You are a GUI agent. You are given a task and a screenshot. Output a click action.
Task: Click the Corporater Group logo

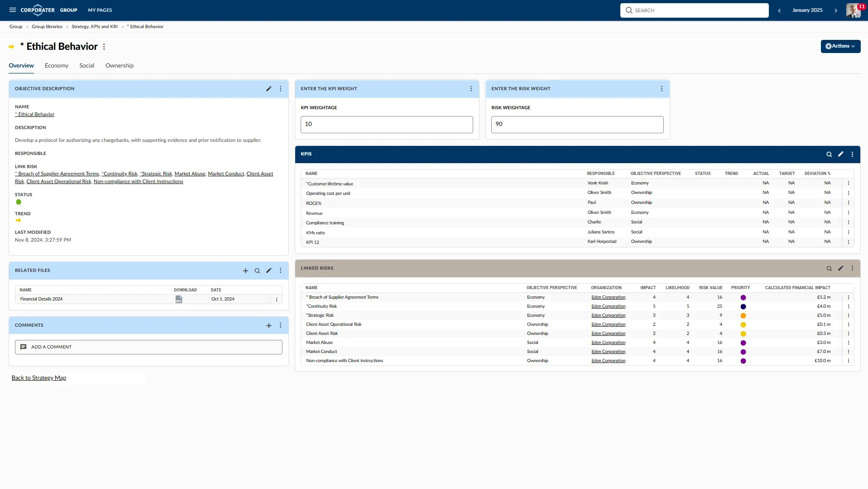pyautogui.click(x=49, y=10)
